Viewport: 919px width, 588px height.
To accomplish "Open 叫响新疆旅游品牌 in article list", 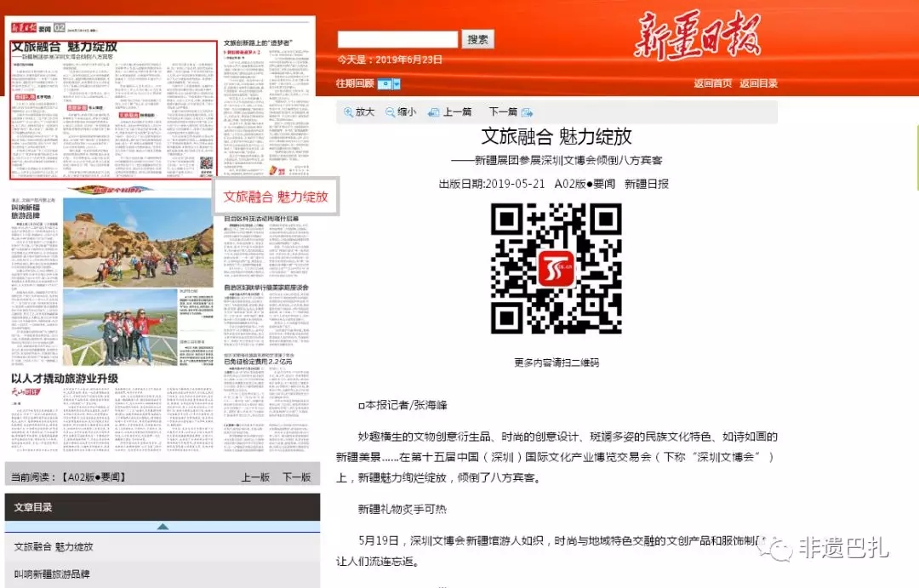I will (52, 574).
